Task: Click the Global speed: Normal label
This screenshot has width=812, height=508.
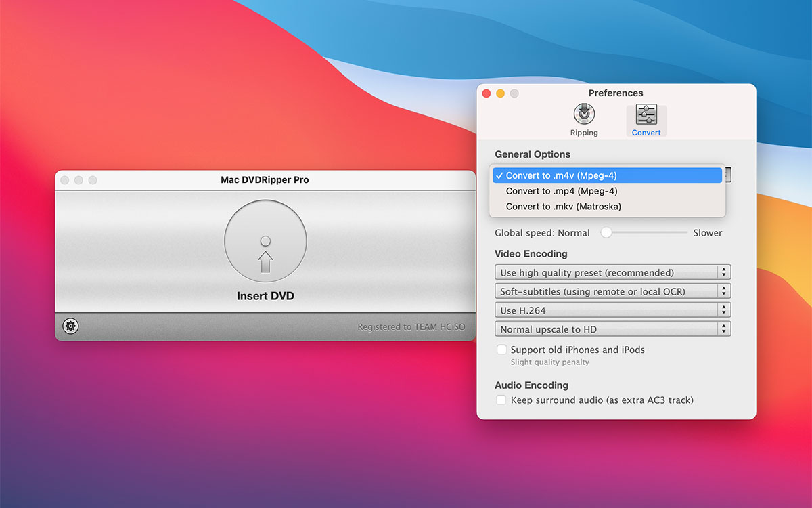Action: tap(542, 233)
